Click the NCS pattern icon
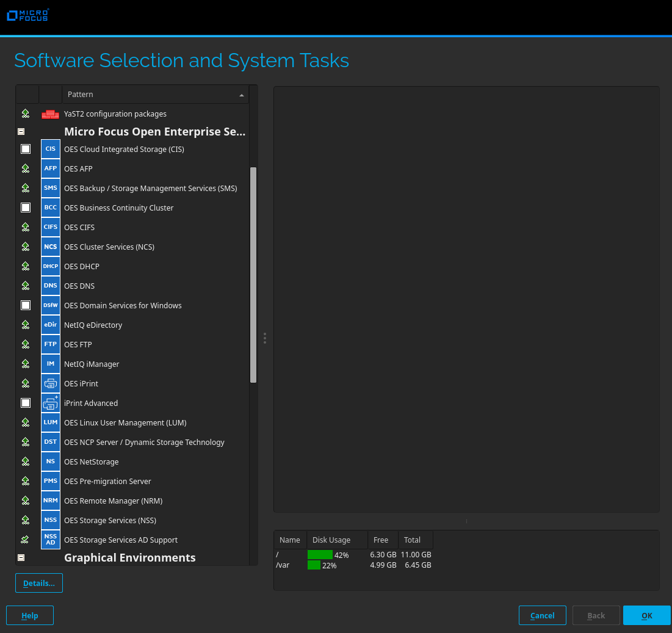This screenshot has height=633, width=672. pyautogui.click(x=51, y=247)
